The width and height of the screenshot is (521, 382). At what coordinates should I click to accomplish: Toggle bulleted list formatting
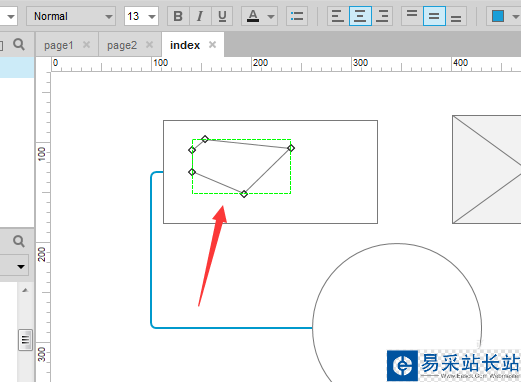pyautogui.click(x=297, y=16)
